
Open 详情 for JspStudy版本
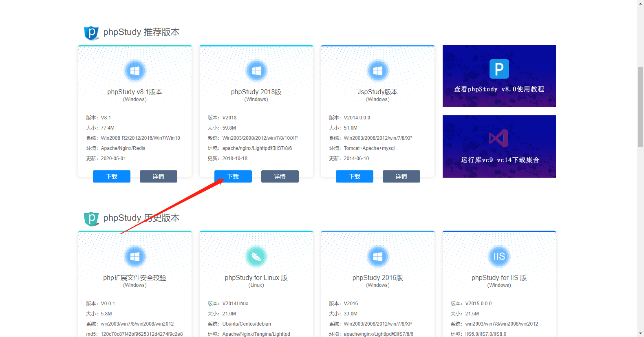tap(401, 176)
